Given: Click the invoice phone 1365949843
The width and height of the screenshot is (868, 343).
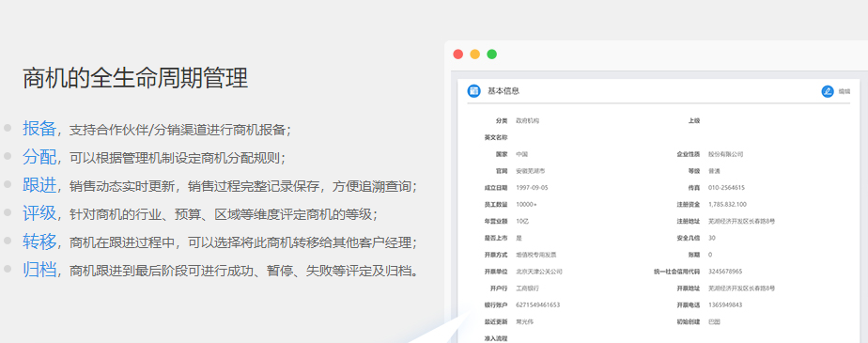Looking at the screenshot, I should click(x=725, y=305).
